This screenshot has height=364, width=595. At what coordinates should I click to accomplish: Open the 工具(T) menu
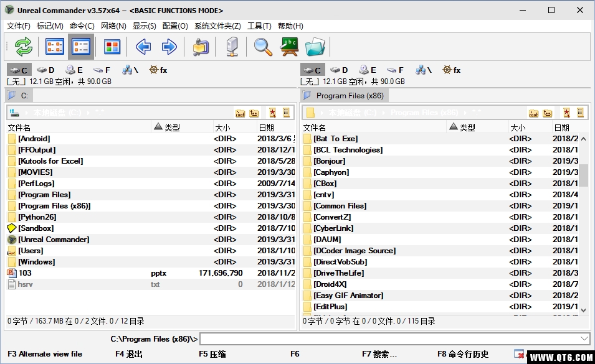(x=260, y=26)
